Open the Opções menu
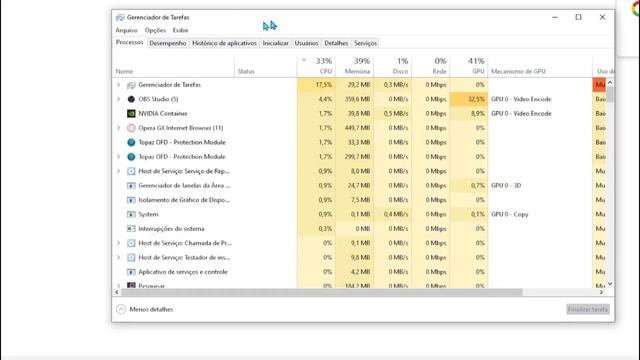Image resolution: width=640 pixels, height=360 pixels. (155, 30)
